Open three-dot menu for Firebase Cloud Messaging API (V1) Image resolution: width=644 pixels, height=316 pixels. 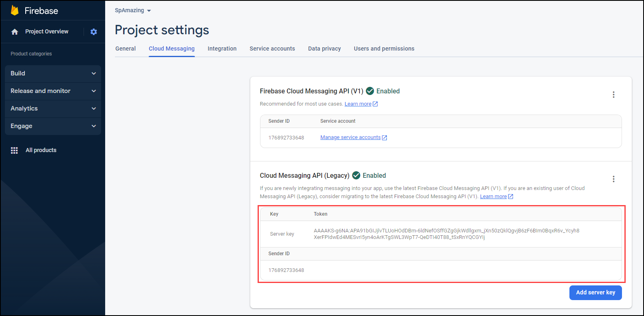pos(613,95)
